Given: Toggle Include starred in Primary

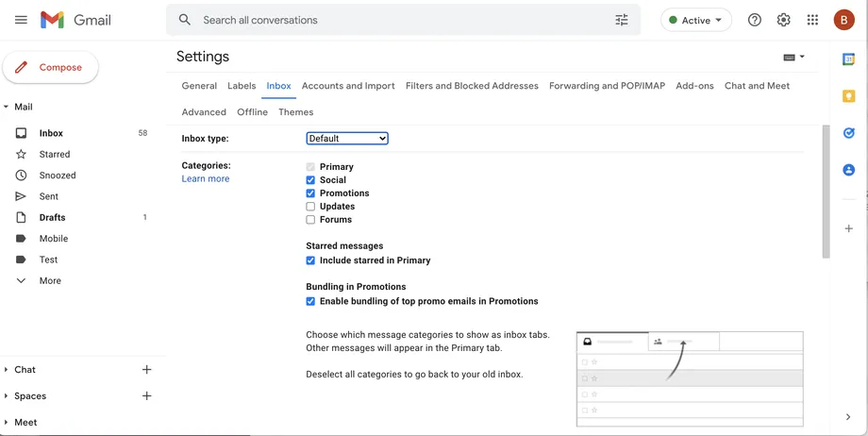Looking at the screenshot, I should tap(310, 260).
